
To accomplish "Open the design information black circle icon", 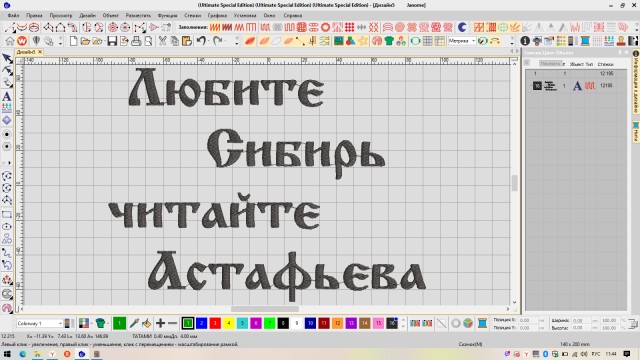I will coord(525,41).
